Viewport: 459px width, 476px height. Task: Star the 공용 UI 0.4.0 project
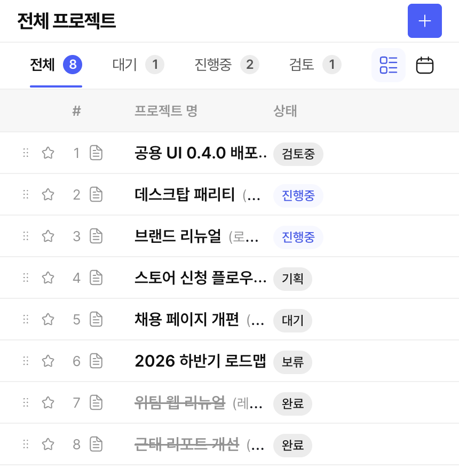[48, 153]
